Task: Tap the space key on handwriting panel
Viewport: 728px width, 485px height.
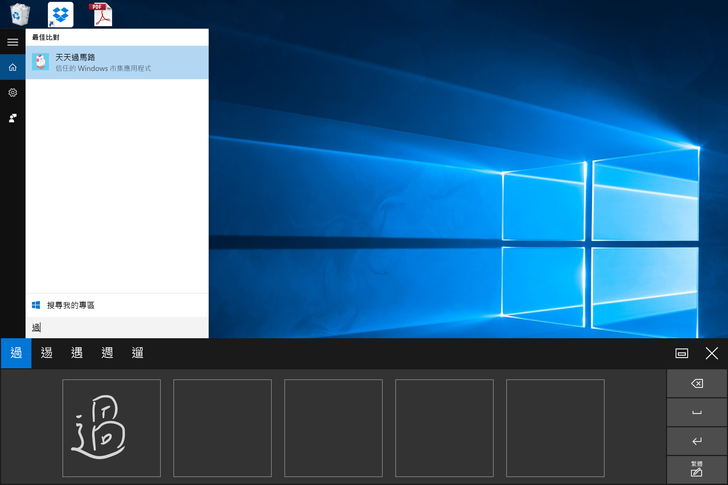Action: coord(697,412)
